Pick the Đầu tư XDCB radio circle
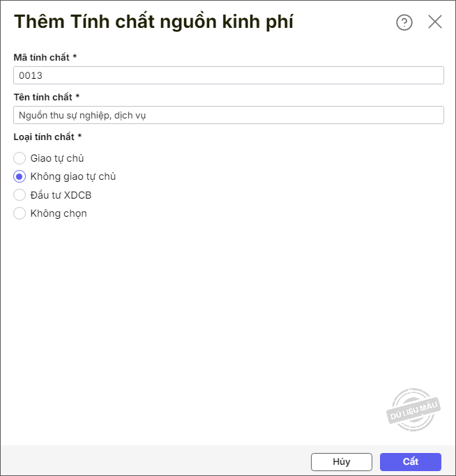Viewport: 456px width, 476px height. tap(20, 195)
